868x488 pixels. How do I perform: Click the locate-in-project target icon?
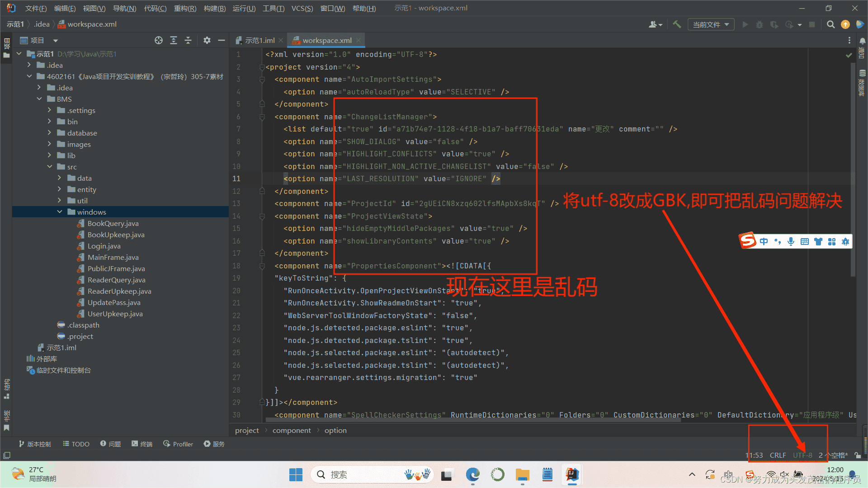pos(159,40)
